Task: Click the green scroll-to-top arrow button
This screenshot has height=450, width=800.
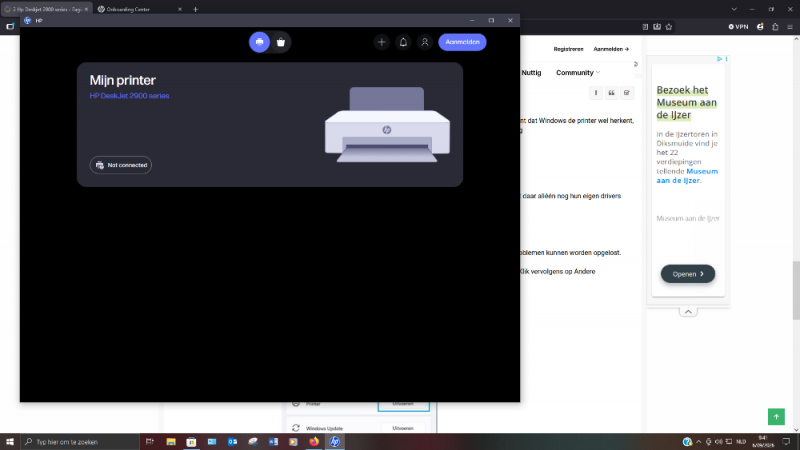Action: (x=776, y=416)
